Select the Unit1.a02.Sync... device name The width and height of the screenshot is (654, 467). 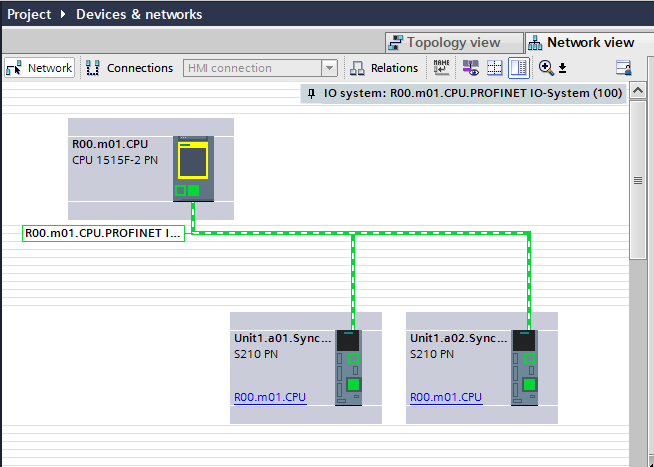(x=458, y=338)
